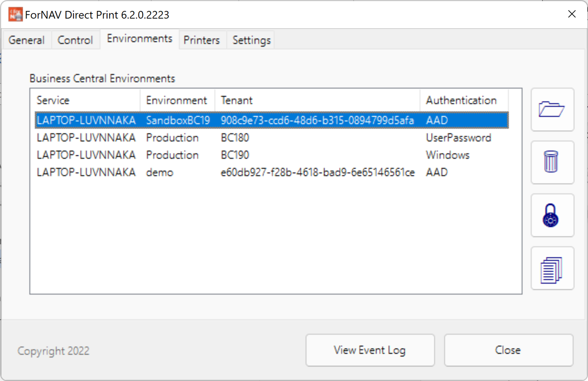Select the Environments tab

[x=139, y=39]
